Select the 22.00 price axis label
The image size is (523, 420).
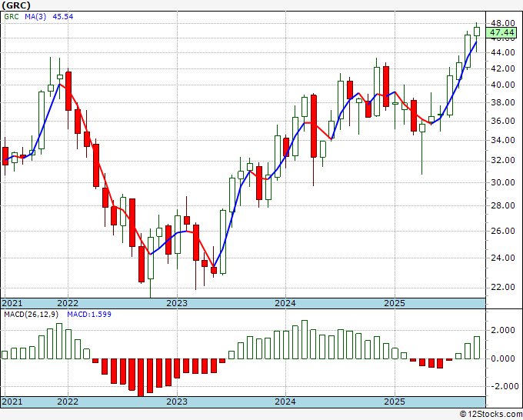[x=502, y=287]
